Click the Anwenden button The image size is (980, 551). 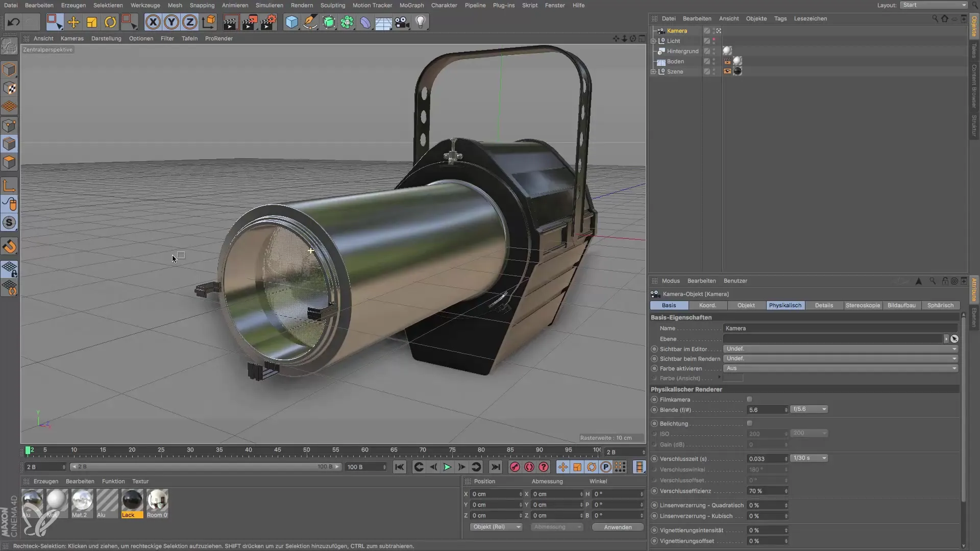pyautogui.click(x=618, y=527)
